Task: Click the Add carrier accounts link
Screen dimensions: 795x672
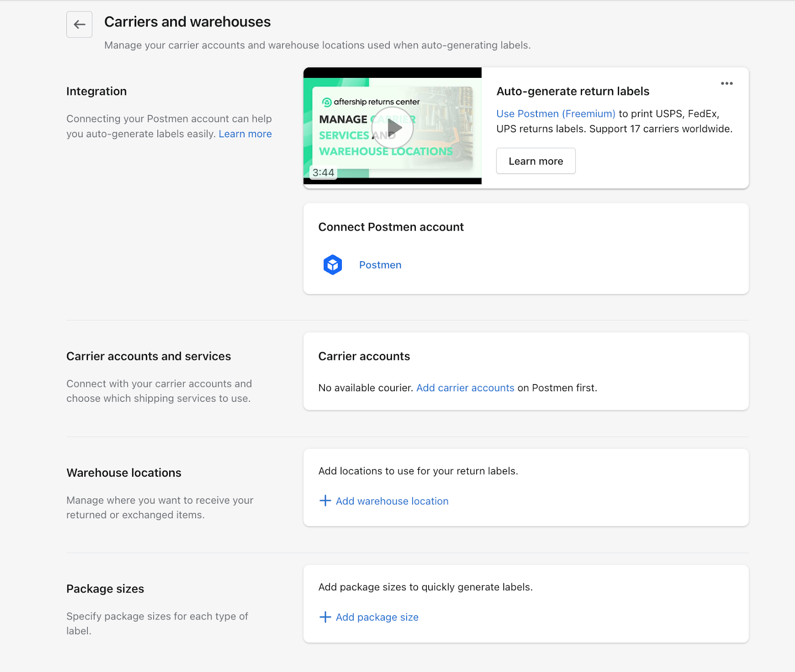Action: [x=465, y=388]
